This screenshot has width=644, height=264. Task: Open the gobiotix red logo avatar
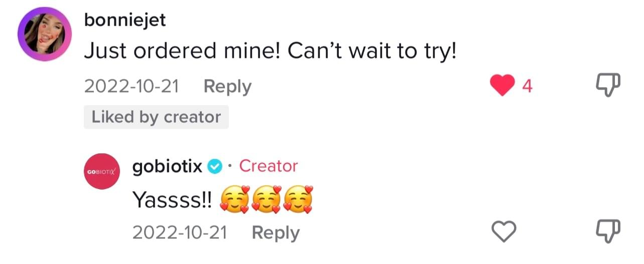(101, 171)
